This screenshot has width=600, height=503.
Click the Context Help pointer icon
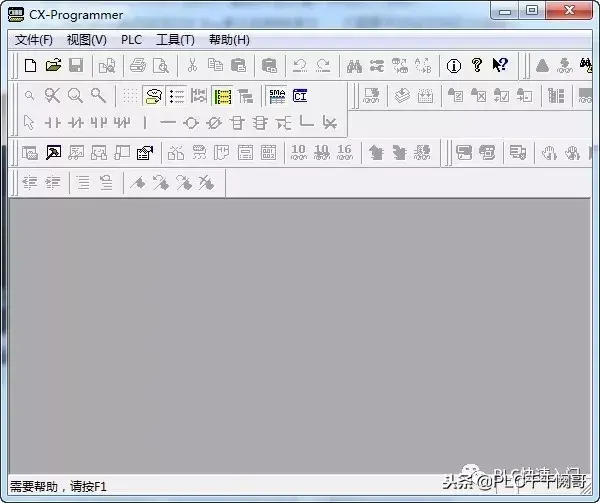click(x=500, y=65)
